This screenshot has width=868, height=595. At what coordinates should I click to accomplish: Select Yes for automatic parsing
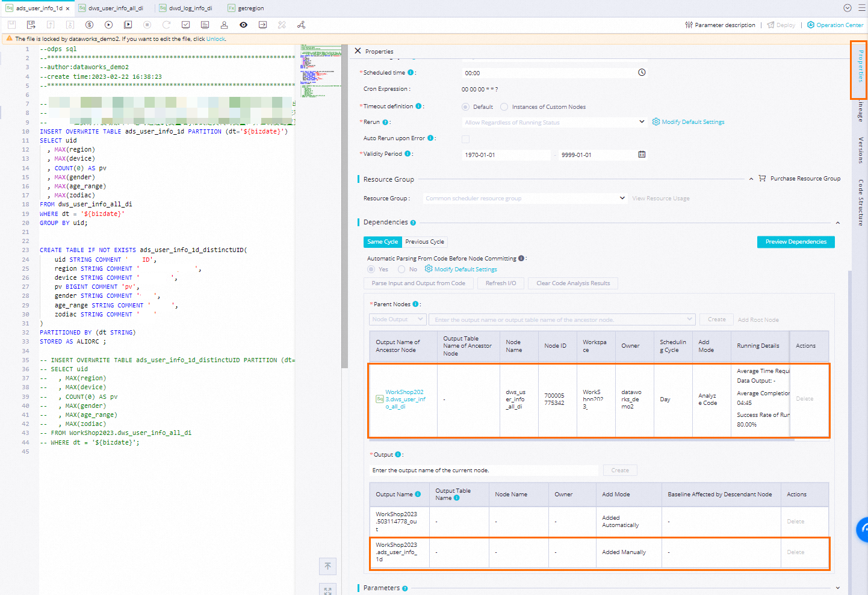point(371,270)
